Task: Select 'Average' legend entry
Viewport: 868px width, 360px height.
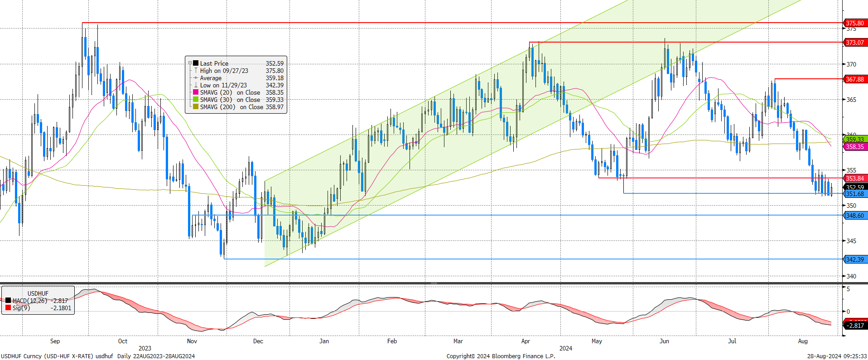Action: (x=211, y=78)
